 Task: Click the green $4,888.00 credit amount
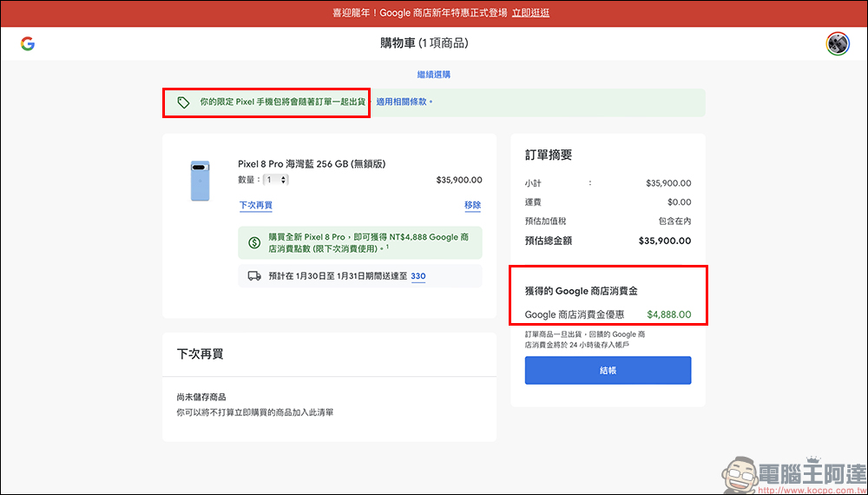669,314
